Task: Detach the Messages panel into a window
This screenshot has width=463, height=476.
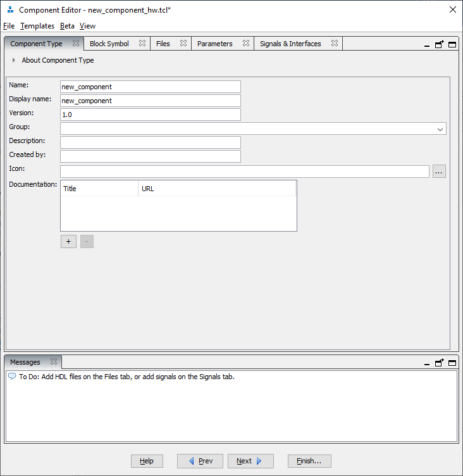Action: (440, 363)
